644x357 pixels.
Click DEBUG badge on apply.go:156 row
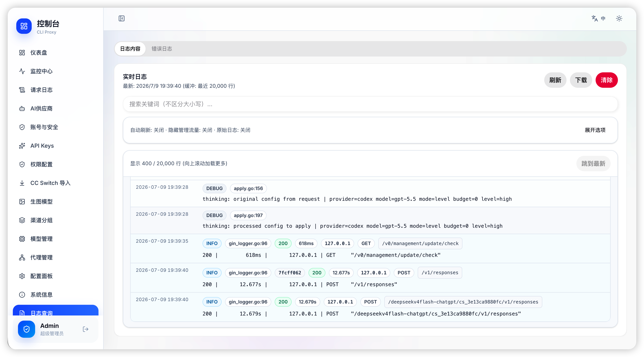coord(214,189)
